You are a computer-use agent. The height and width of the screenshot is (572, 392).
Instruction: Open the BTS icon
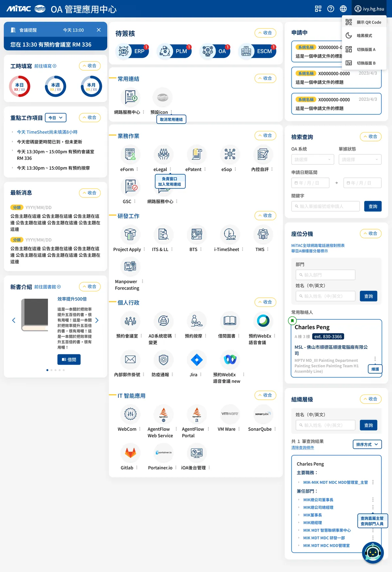click(x=197, y=235)
